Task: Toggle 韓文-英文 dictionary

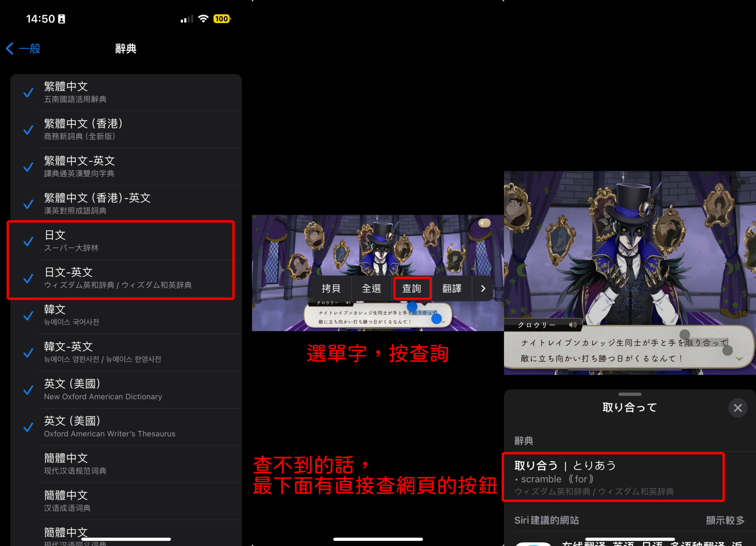Action: (x=126, y=353)
